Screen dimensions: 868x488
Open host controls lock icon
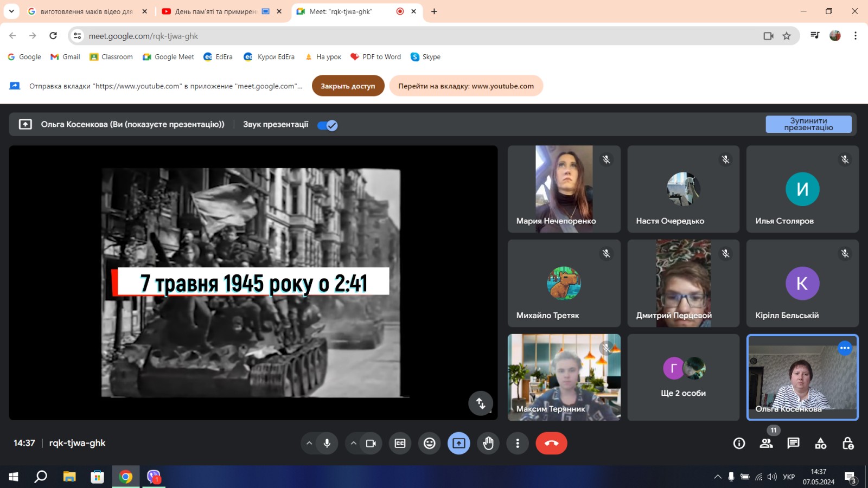(847, 444)
